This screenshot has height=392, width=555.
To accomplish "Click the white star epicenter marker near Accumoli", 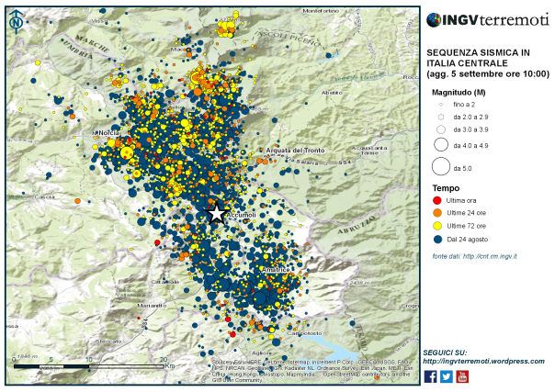I will (217, 214).
